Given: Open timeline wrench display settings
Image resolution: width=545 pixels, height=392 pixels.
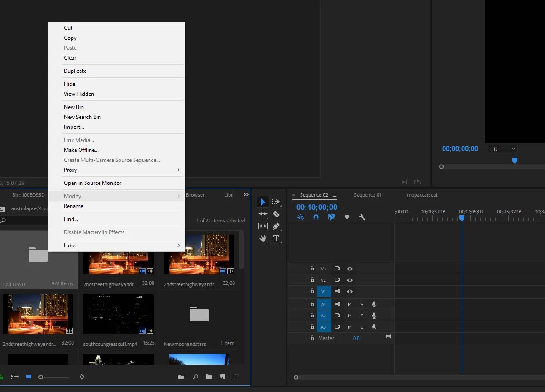Looking at the screenshot, I should point(362,217).
